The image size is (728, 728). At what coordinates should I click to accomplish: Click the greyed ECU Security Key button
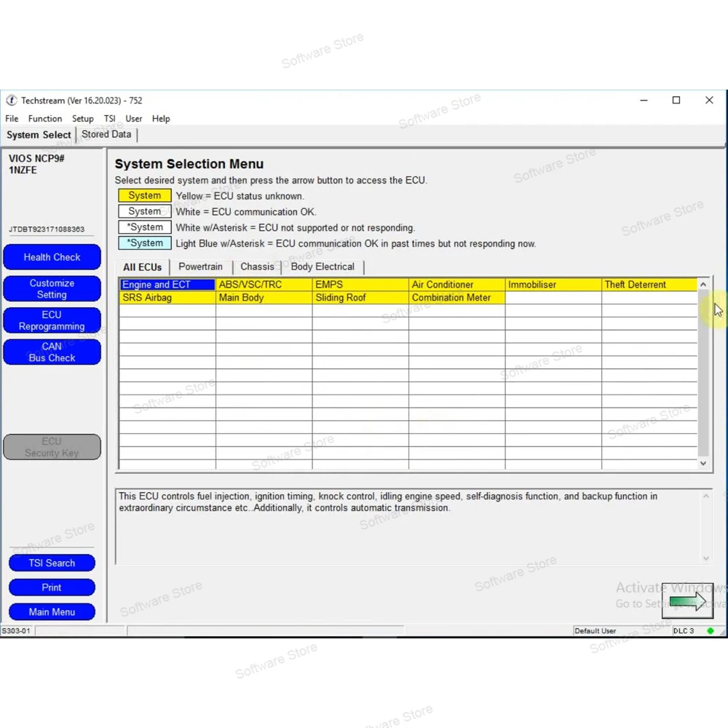tap(52, 447)
